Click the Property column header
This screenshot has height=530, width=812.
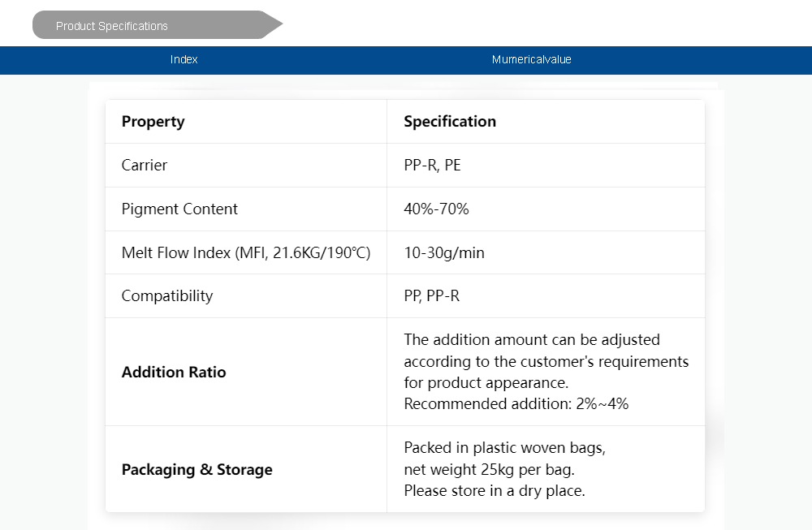(x=153, y=122)
